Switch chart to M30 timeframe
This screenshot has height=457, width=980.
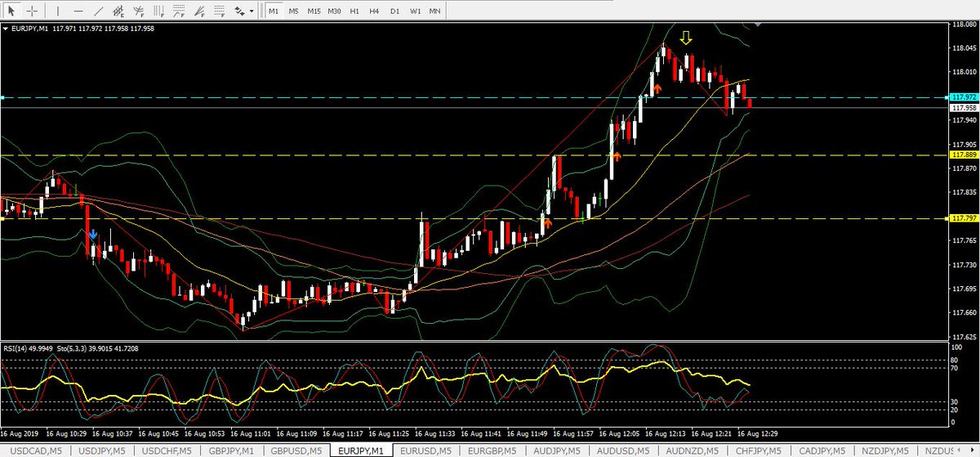(335, 11)
